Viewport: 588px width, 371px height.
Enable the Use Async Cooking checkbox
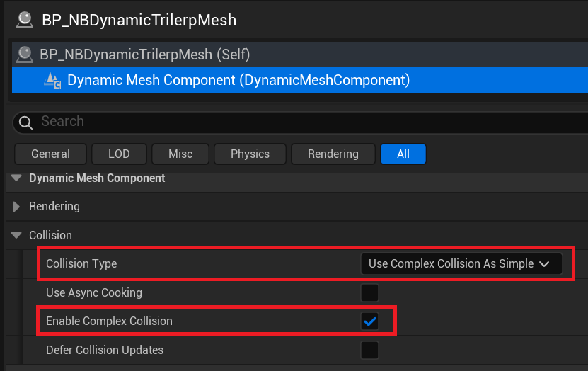click(x=370, y=292)
